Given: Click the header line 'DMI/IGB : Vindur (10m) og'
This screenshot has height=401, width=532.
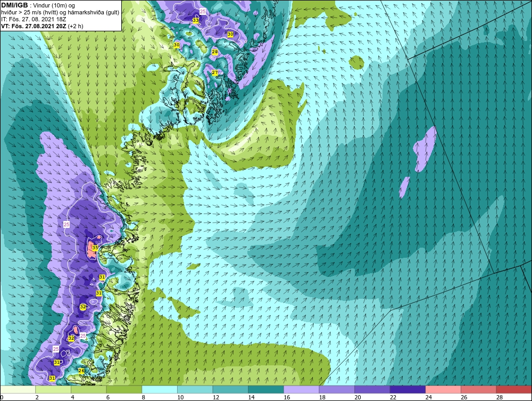Looking at the screenshot, I should click(38, 5).
